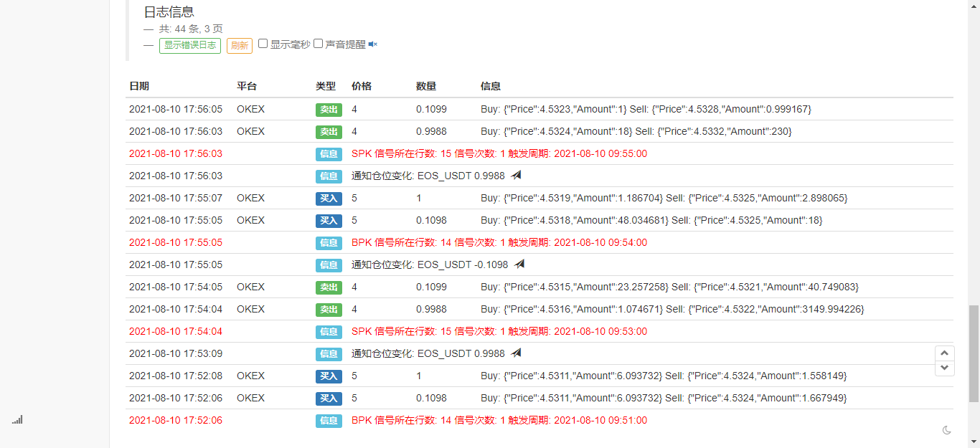The width and height of the screenshot is (980, 448).
Task: Click the 卖出 badge in 17:56:05 row
Action: [x=329, y=110]
